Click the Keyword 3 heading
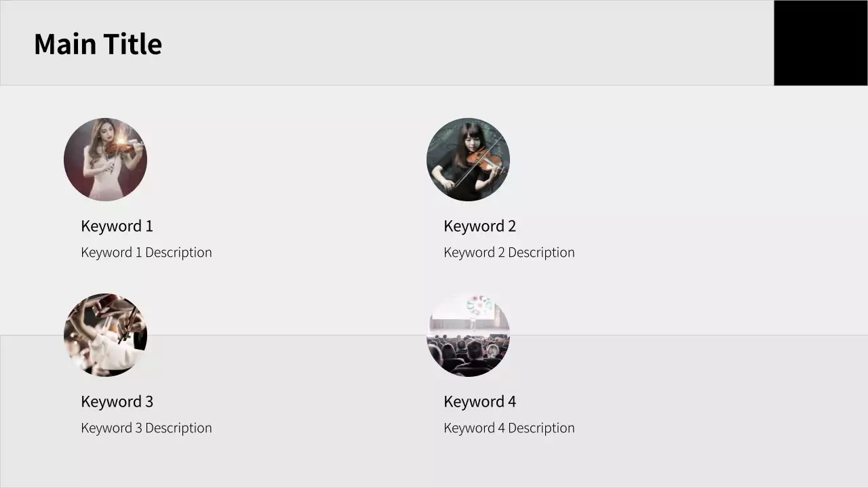Viewport: 868px width, 488px height. click(x=117, y=402)
